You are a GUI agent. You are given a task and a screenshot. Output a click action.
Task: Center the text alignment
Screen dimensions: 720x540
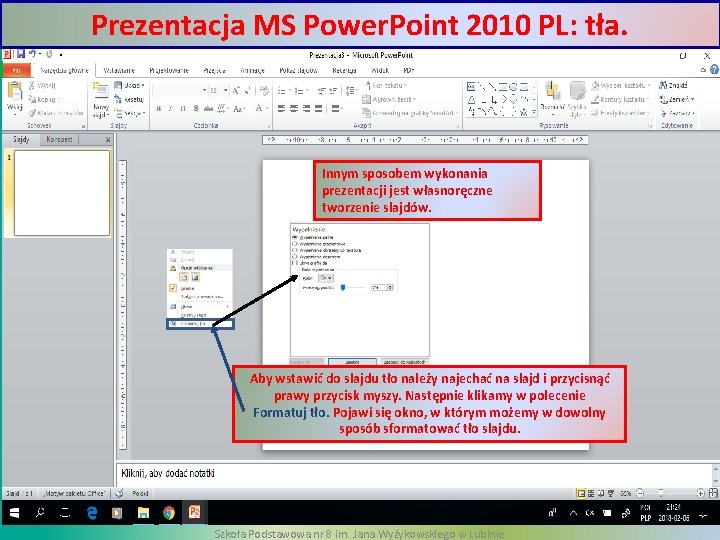tap(294, 108)
